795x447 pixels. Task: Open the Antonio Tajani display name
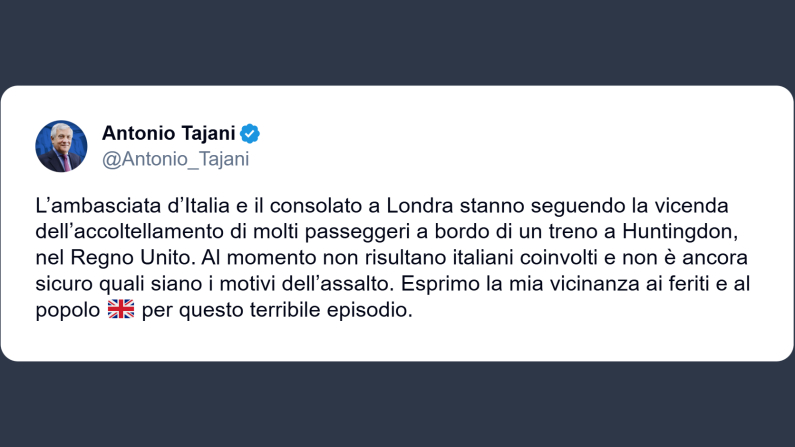coord(169,134)
